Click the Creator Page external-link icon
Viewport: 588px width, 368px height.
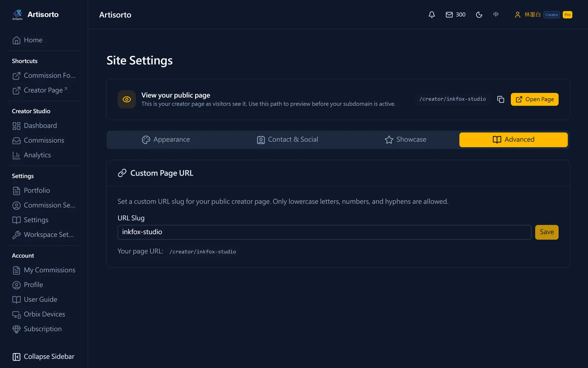pos(17,91)
